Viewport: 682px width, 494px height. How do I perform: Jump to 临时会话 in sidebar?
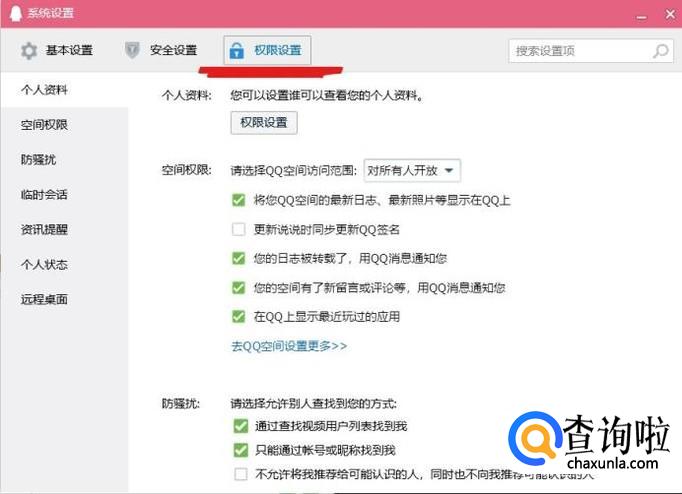tap(64, 194)
